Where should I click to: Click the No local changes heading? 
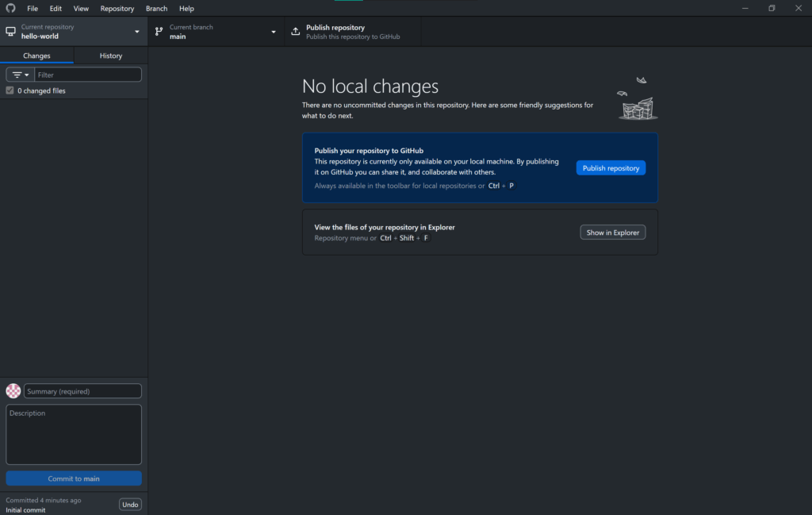tap(370, 86)
